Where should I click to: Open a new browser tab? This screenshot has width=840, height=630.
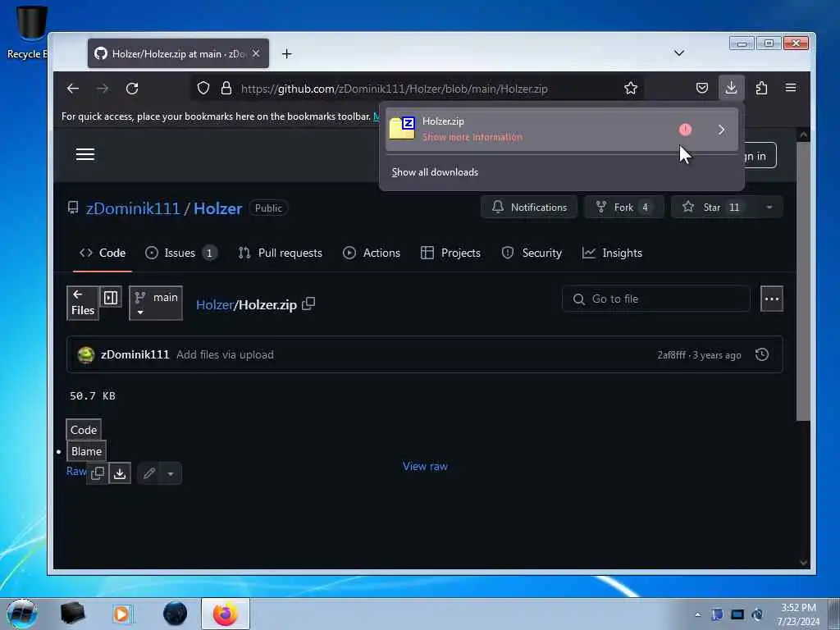(x=286, y=53)
